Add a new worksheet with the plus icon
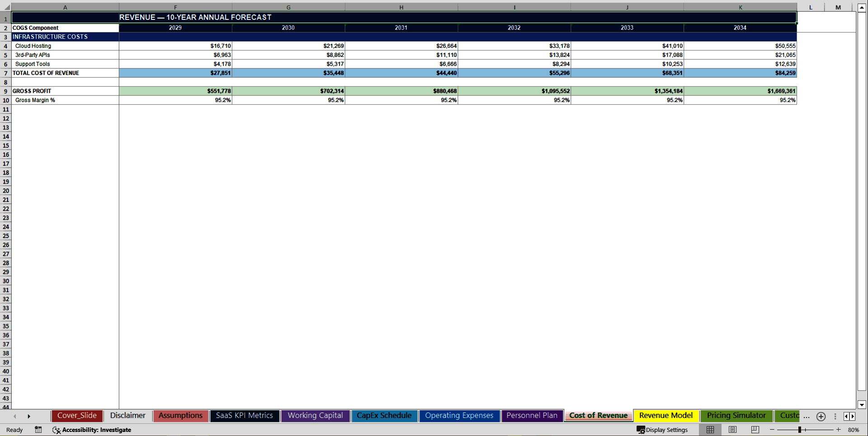This screenshot has height=436, width=868. point(821,417)
